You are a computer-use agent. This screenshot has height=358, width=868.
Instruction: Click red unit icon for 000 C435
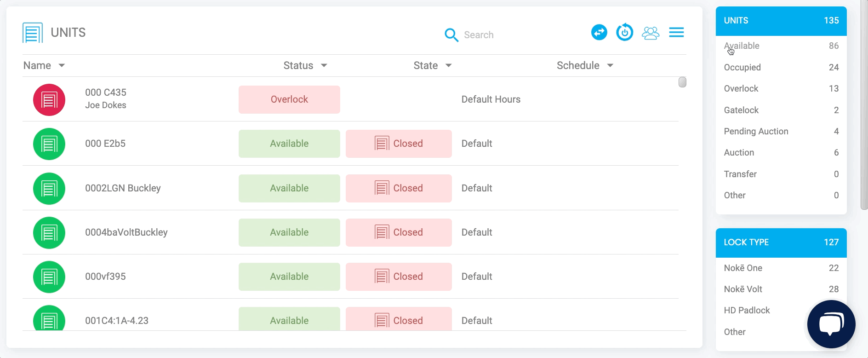point(49,100)
